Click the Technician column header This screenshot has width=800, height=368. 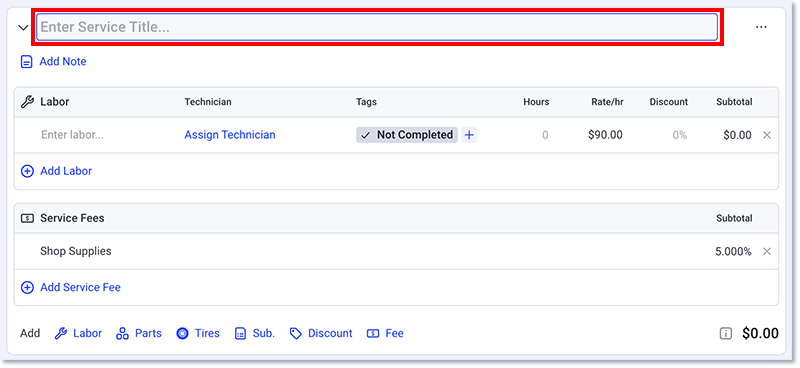[x=208, y=102]
